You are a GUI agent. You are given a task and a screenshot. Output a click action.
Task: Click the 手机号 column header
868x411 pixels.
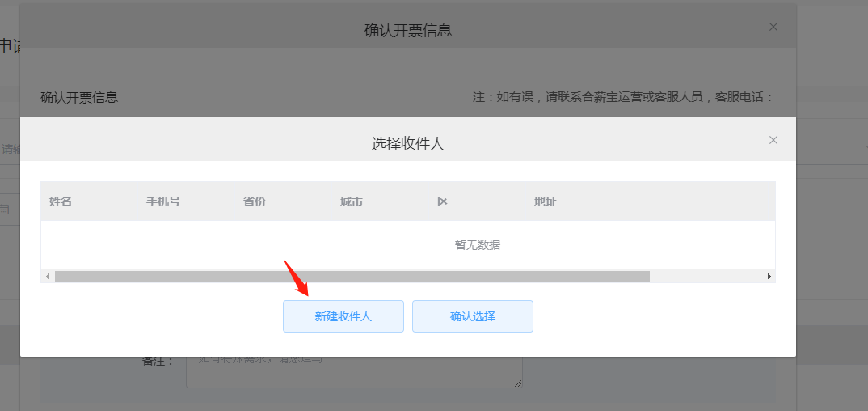tap(162, 201)
